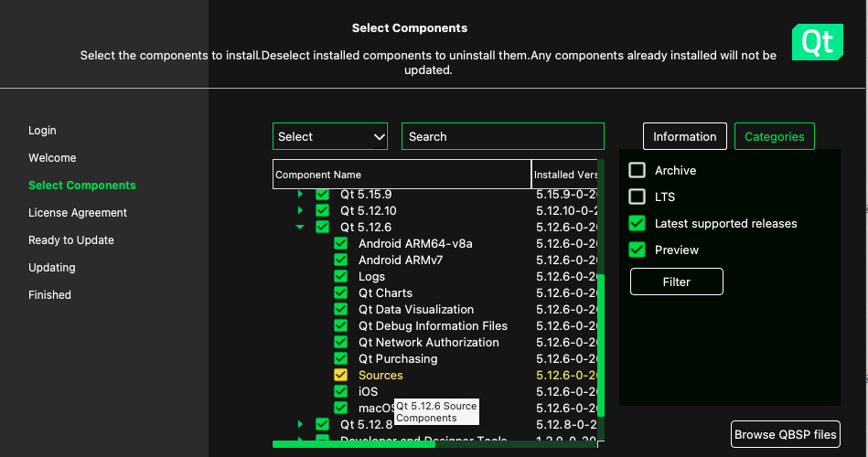
Task: Click the Component Name column header
Action: click(402, 175)
